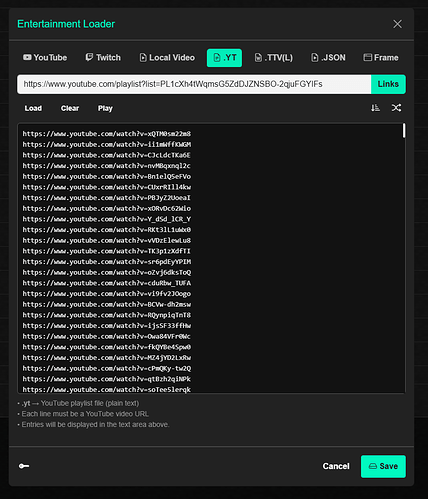Select the line ending in TK3p1zXdfTI
The image size is (428, 499).
click(107, 251)
